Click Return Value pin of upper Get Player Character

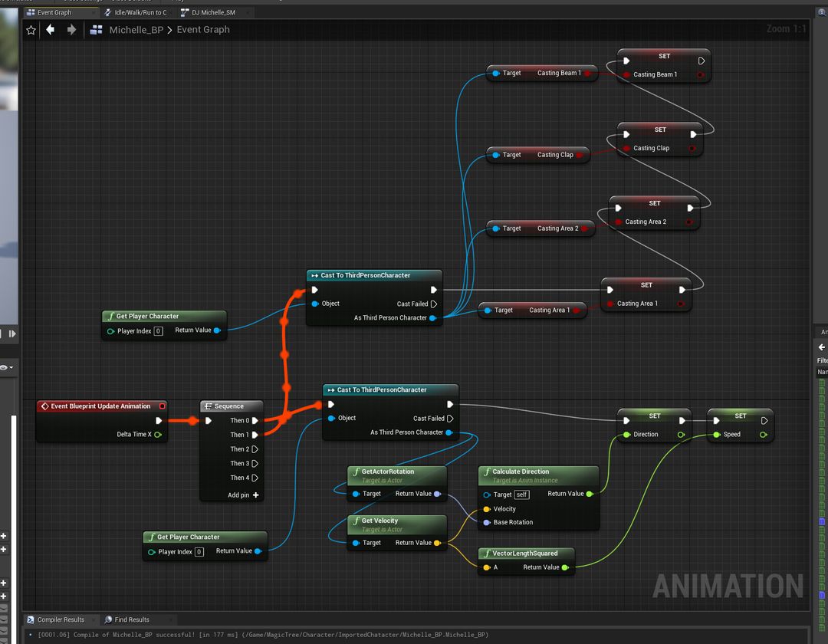(217, 330)
